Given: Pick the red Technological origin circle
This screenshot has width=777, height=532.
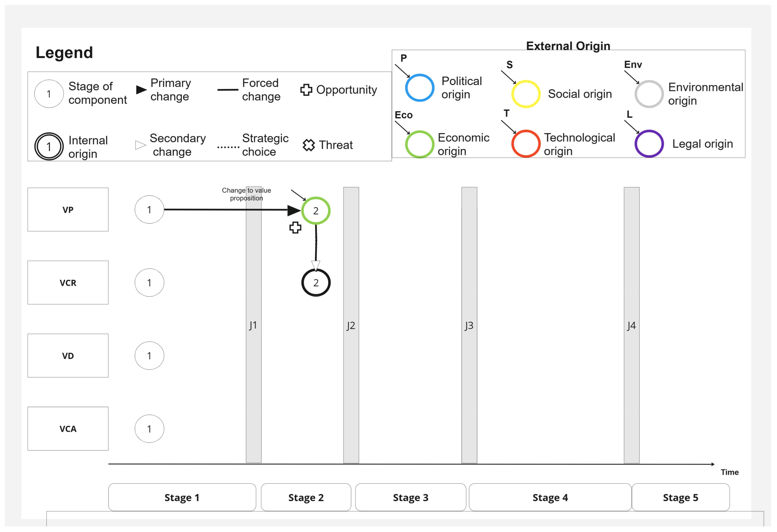Looking at the screenshot, I should click(526, 144).
